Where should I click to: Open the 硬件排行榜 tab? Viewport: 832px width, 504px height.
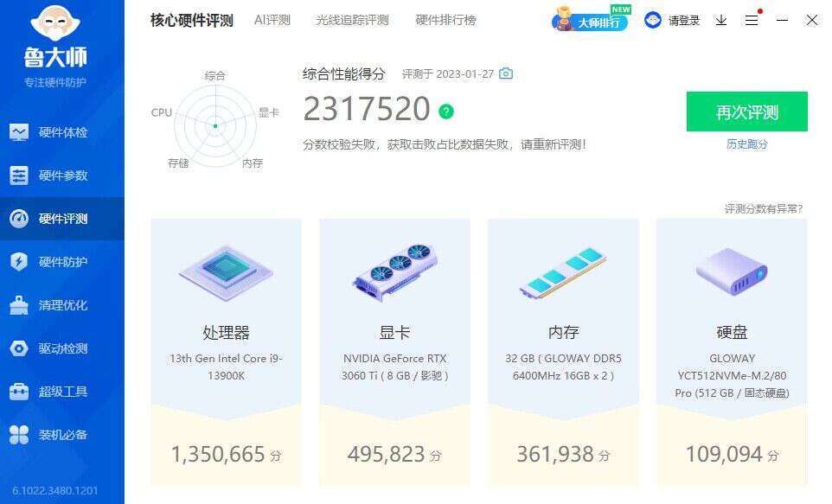coord(445,20)
